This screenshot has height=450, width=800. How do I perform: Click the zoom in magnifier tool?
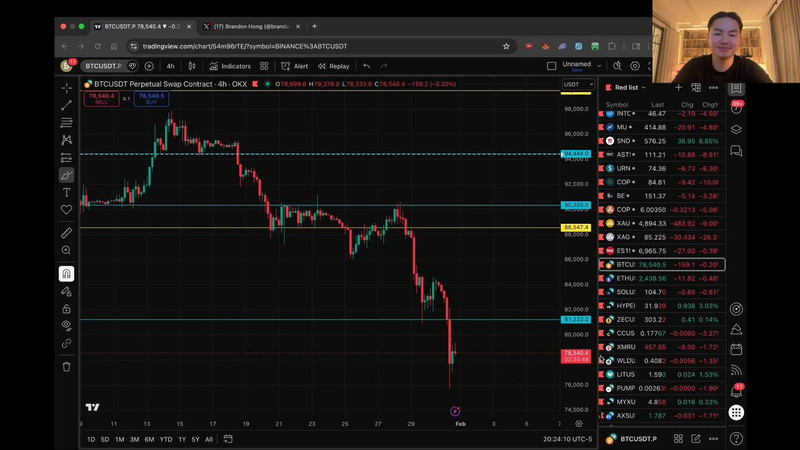click(x=67, y=251)
